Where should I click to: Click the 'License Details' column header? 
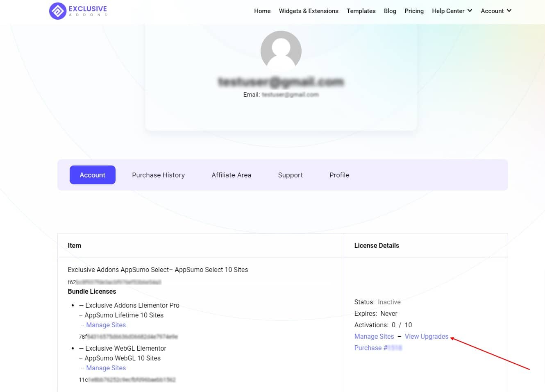pyautogui.click(x=377, y=245)
